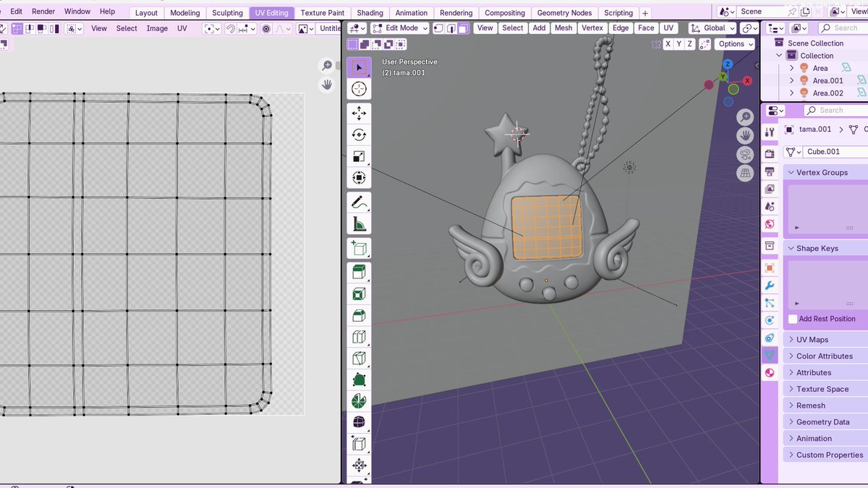Select the Spin tool
868x488 pixels.
[359, 401]
